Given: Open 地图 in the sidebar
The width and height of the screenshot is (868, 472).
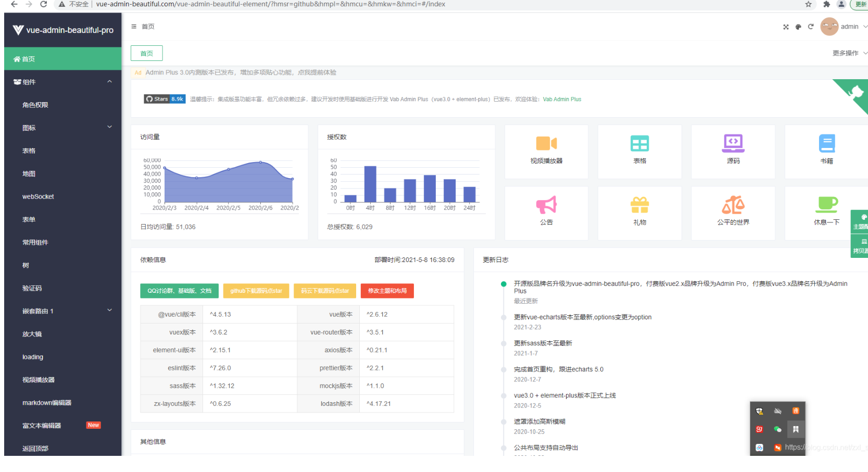Looking at the screenshot, I should [x=63, y=173].
